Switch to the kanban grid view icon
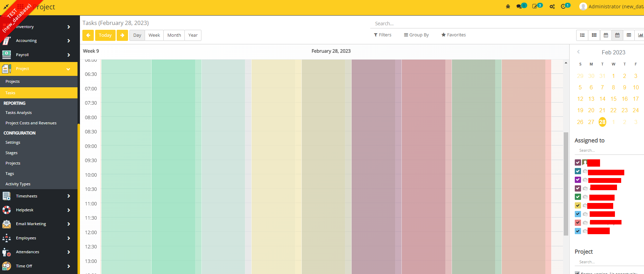644x274 pixels. [x=594, y=35]
